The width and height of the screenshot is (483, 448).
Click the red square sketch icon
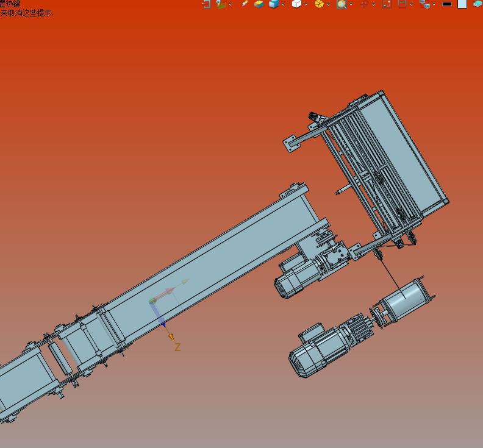coord(387,4)
